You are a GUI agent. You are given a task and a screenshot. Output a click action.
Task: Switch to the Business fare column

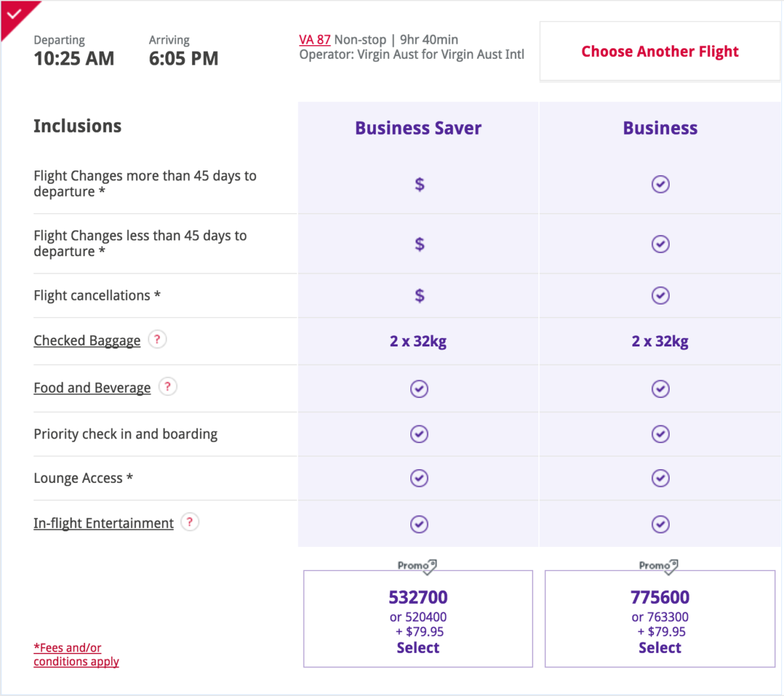[x=659, y=128]
